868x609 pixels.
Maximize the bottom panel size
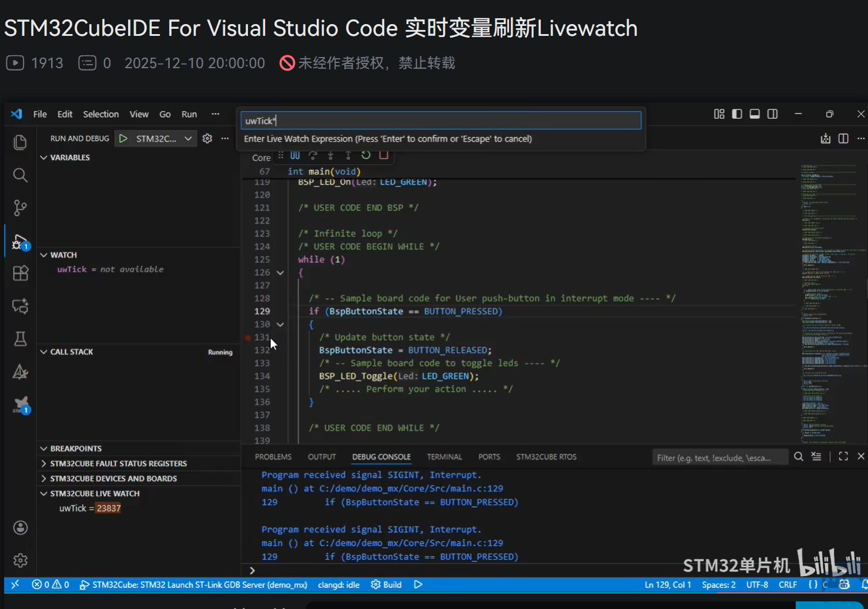point(843,457)
